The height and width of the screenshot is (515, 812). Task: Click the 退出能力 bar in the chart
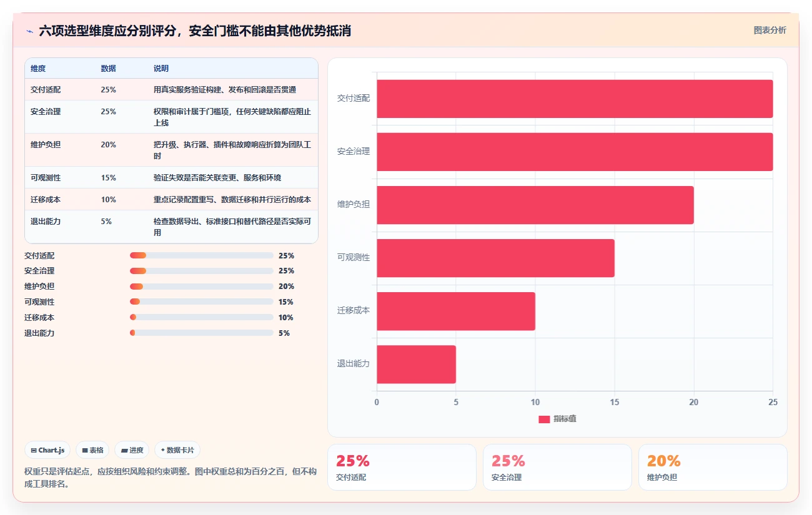(416, 364)
